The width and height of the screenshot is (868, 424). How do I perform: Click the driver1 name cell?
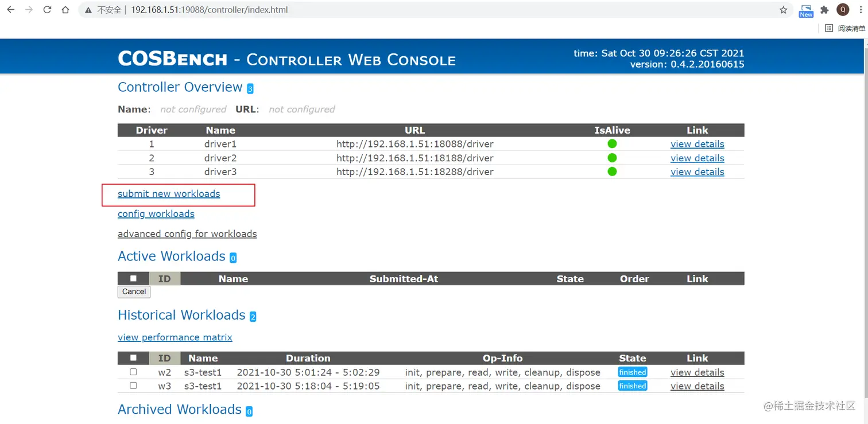[220, 144]
